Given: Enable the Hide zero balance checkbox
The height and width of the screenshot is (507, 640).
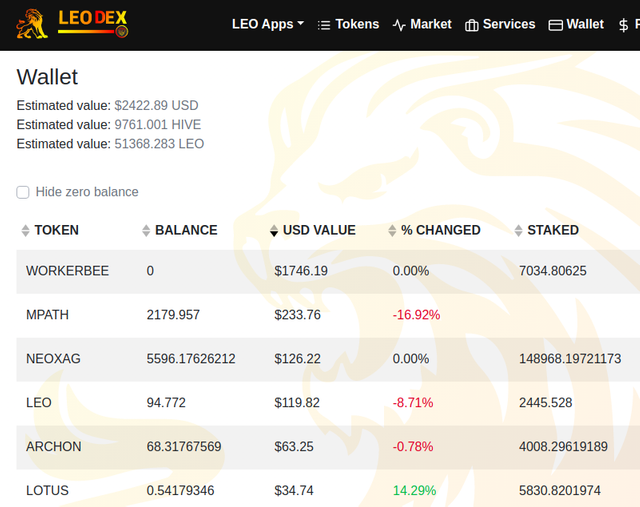Looking at the screenshot, I should click(x=23, y=192).
